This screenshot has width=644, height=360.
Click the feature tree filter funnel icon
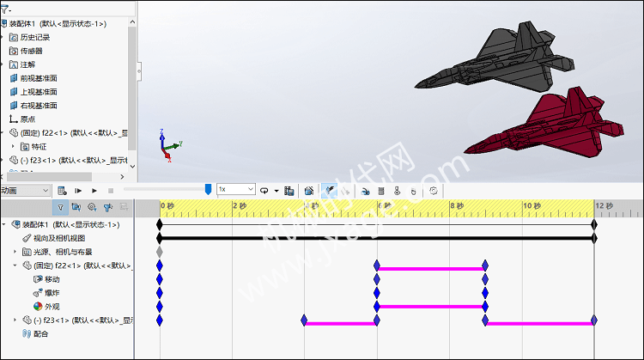4,9
